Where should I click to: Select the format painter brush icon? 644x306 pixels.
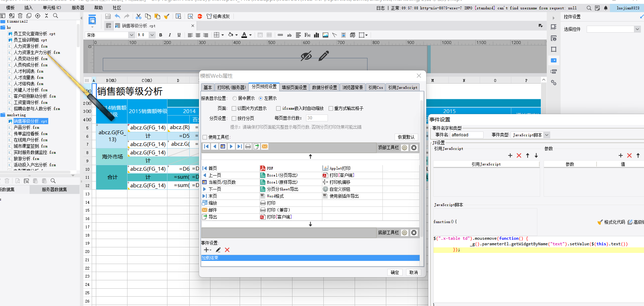pyautogui.click(x=166, y=16)
